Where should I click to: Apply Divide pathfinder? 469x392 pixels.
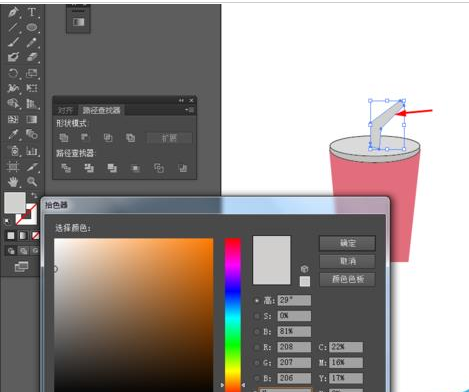click(66, 168)
